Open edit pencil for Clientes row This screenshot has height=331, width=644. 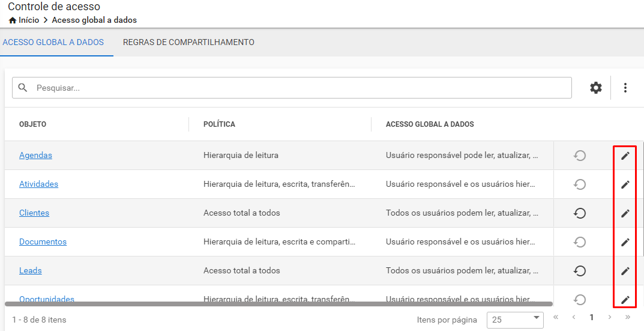(625, 213)
